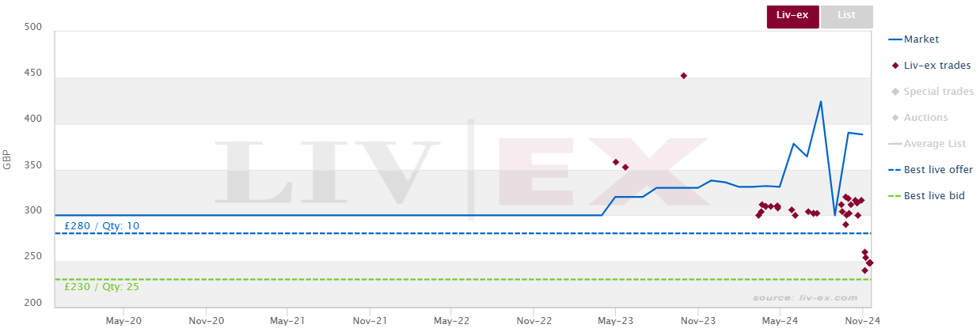Click the trade diamond marker near 450 GBP
The height and width of the screenshot is (332, 980).
pos(684,76)
